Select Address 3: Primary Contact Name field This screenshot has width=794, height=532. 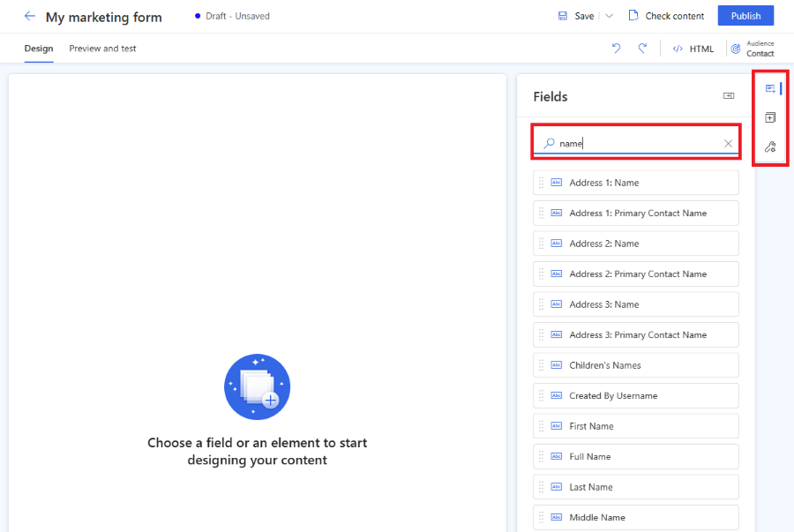[635, 334]
